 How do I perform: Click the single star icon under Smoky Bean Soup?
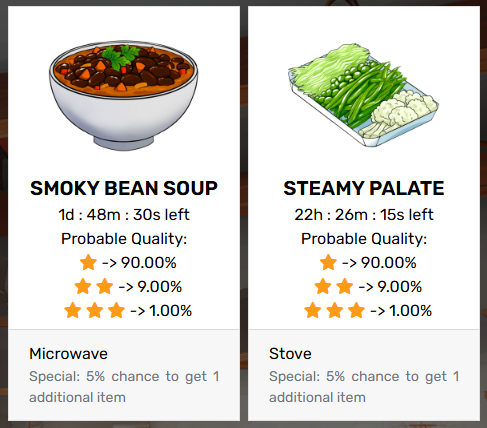pyautogui.click(x=88, y=262)
